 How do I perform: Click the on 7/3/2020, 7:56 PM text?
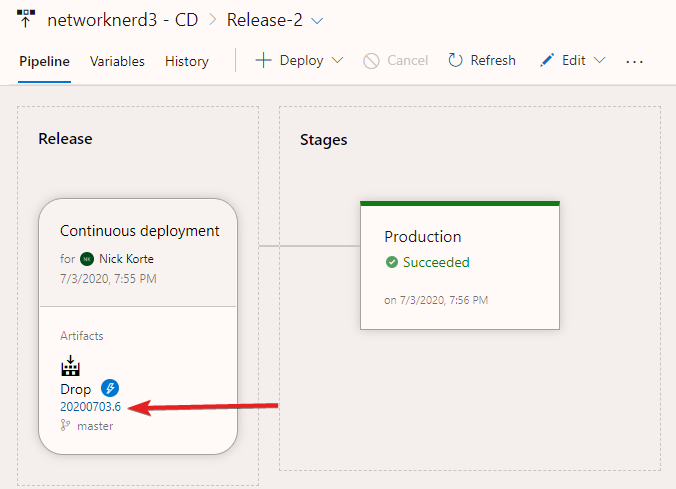pos(436,300)
